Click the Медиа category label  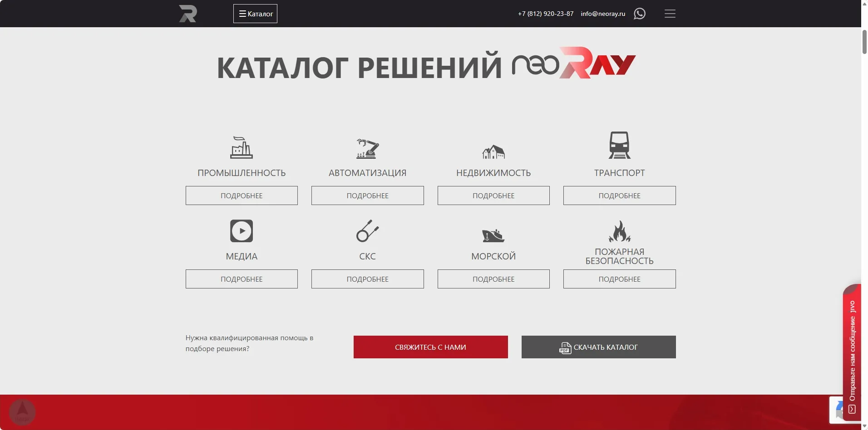[242, 256]
